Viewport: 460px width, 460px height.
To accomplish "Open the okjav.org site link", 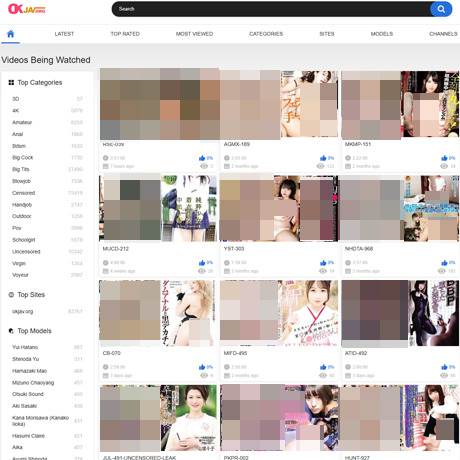I will pos(22,312).
